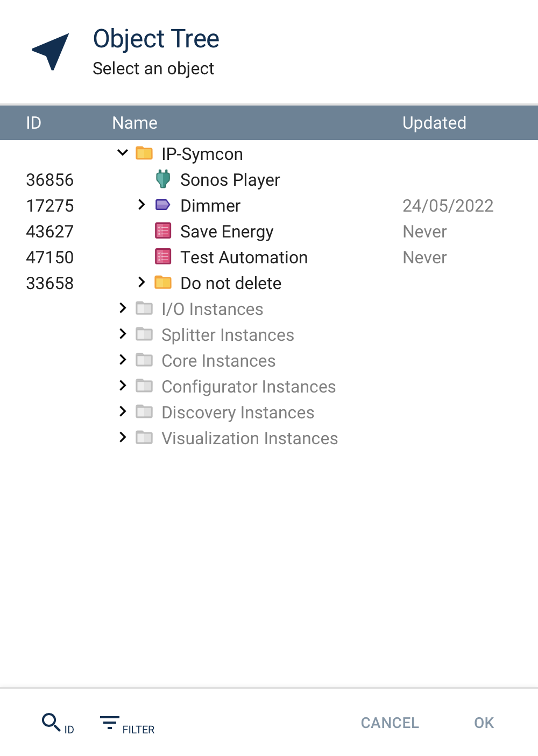Expand the I/O Instances category

coord(123,308)
